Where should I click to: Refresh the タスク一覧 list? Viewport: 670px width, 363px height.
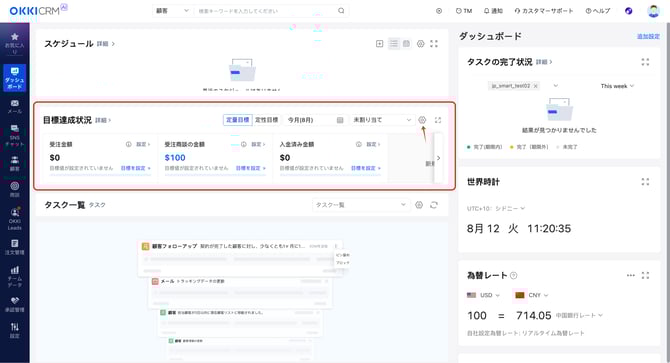tap(434, 205)
